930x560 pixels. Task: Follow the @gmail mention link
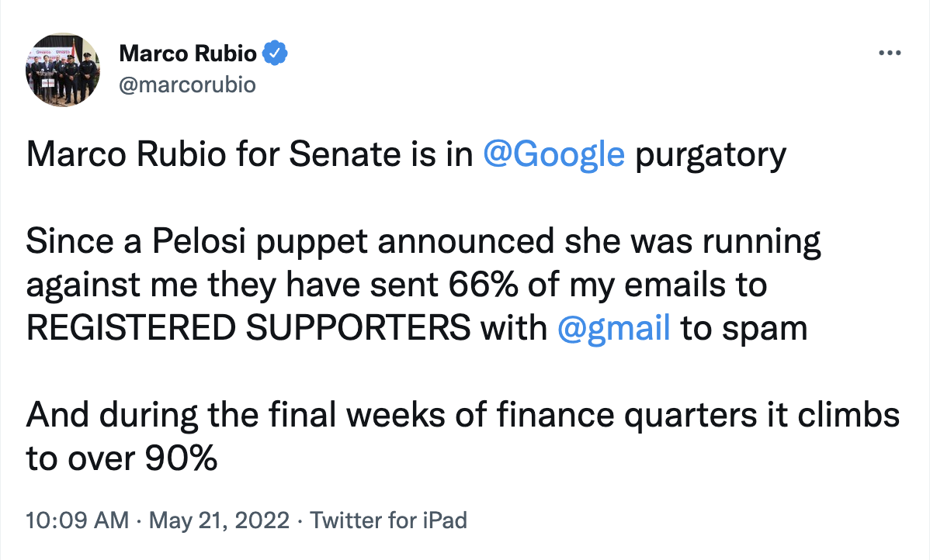pyautogui.click(x=614, y=329)
